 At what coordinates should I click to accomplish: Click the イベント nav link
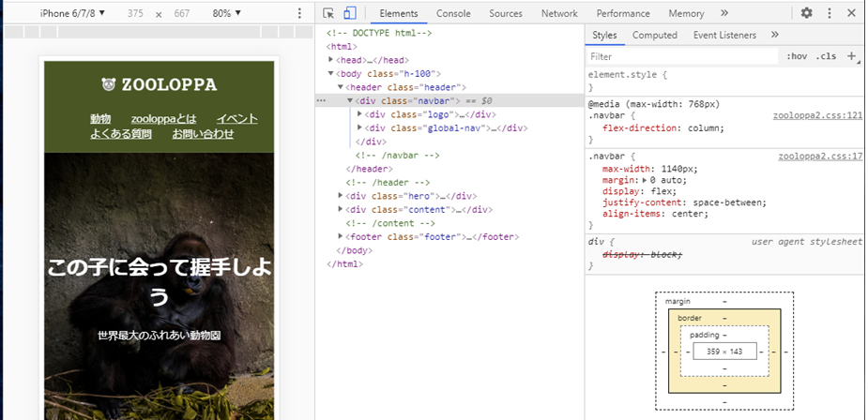coord(236,119)
